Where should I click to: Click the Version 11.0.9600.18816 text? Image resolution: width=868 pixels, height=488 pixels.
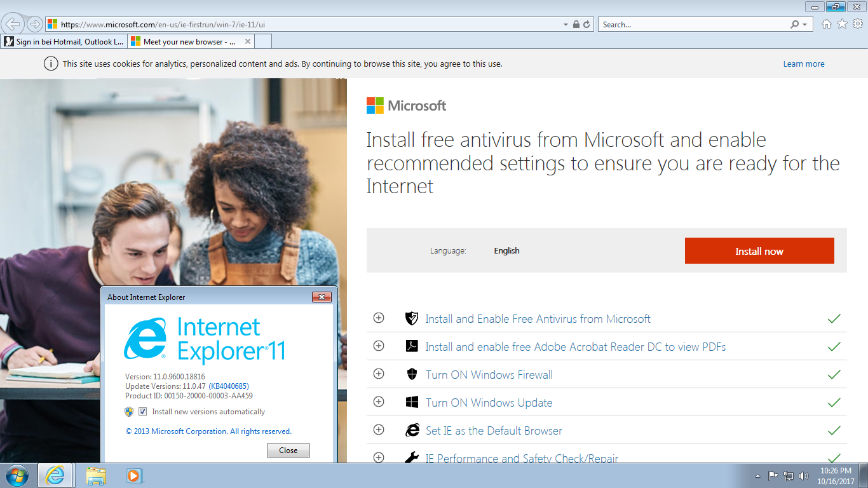(x=165, y=377)
